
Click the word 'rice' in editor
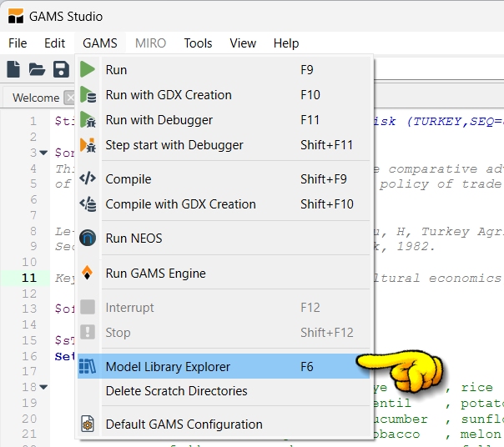(x=476, y=388)
